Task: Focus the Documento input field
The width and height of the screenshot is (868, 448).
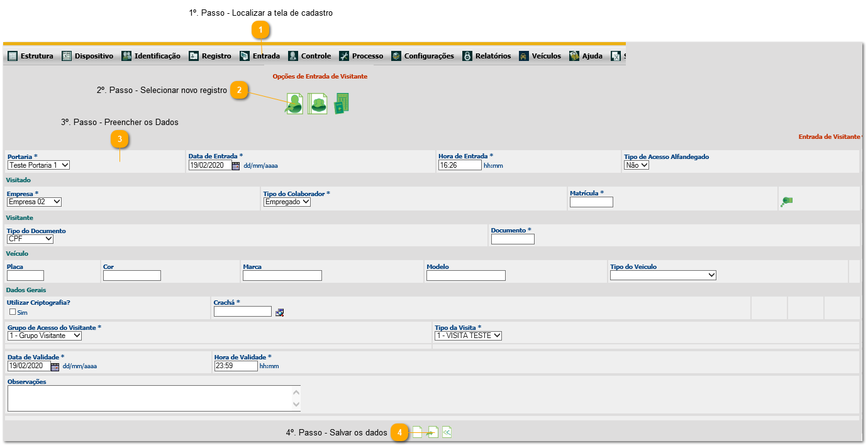Action: (513, 239)
